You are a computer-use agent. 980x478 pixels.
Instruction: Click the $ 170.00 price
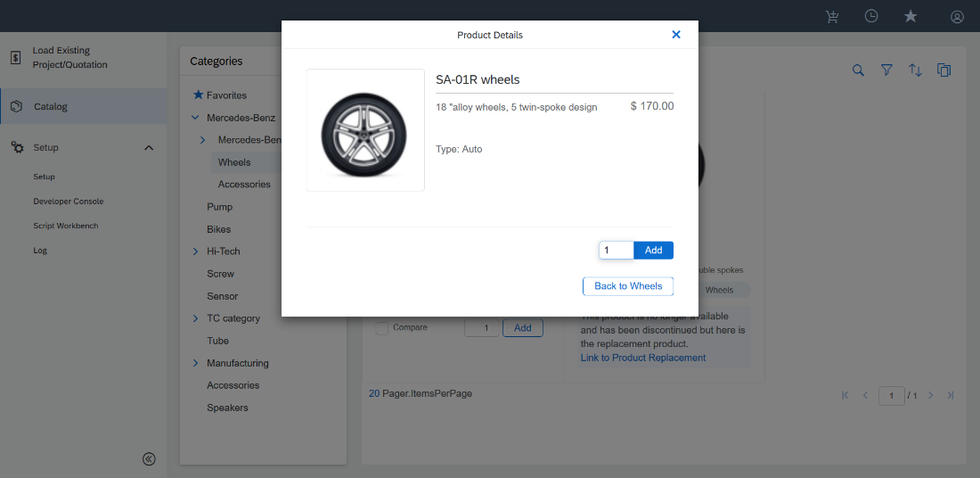point(652,106)
